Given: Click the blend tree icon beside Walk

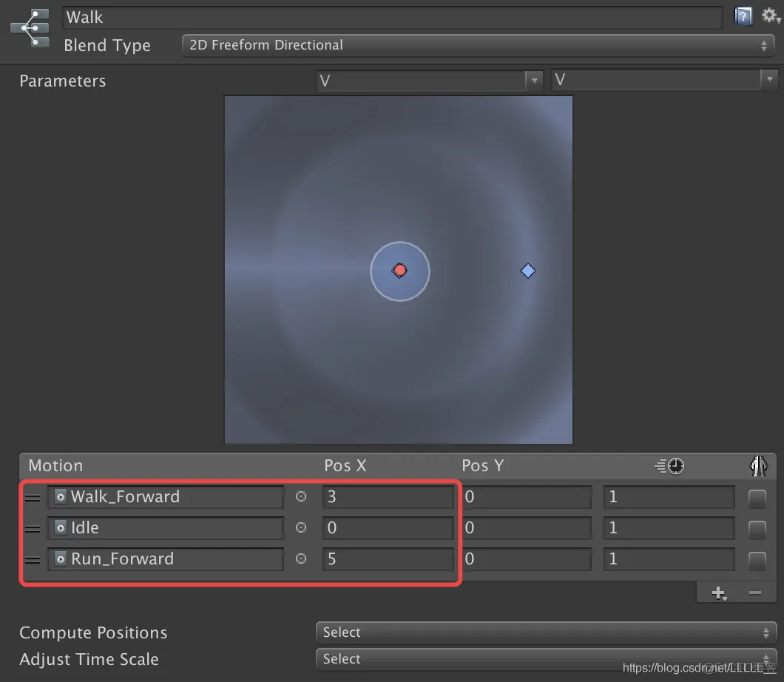Looking at the screenshot, I should click(x=31, y=28).
